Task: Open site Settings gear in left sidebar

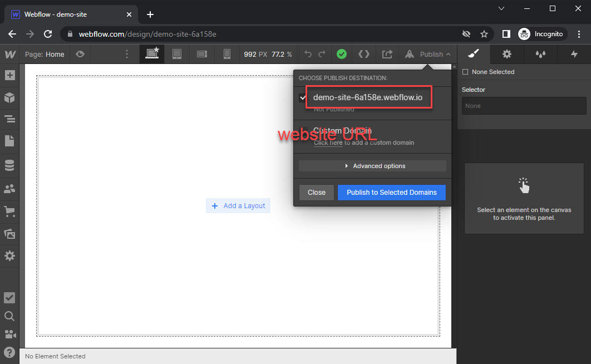Action: coord(10,256)
